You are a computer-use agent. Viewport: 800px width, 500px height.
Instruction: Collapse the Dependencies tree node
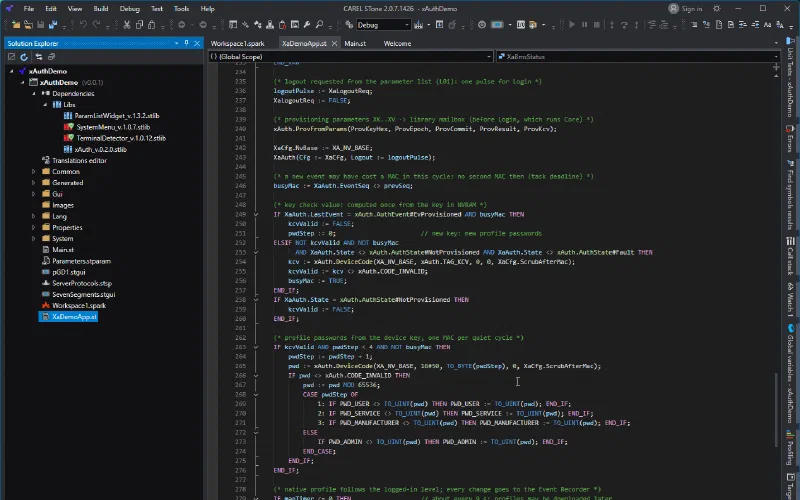click(34, 93)
